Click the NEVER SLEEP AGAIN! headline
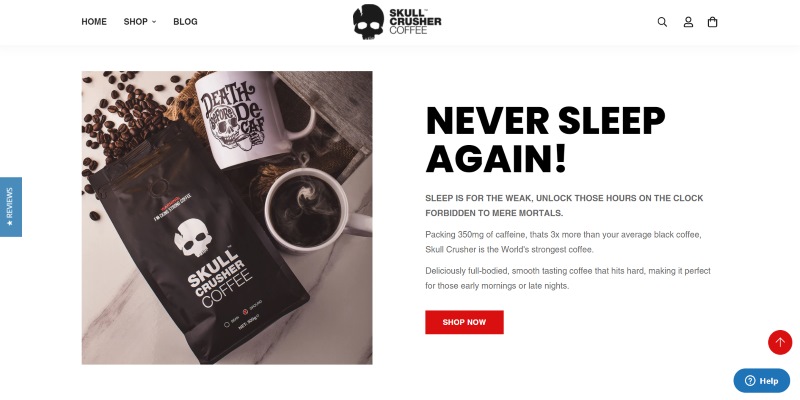 pos(545,140)
